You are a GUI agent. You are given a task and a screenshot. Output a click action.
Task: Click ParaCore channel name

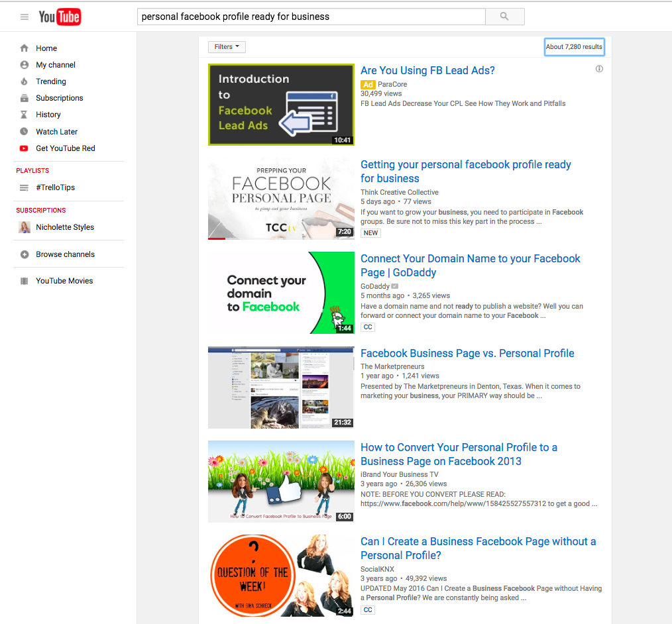[x=392, y=84]
